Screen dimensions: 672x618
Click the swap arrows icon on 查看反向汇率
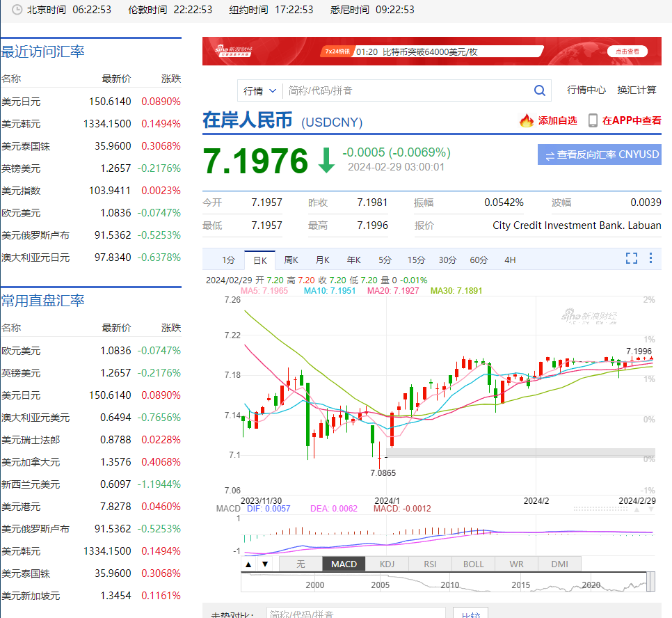tap(550, 156)
